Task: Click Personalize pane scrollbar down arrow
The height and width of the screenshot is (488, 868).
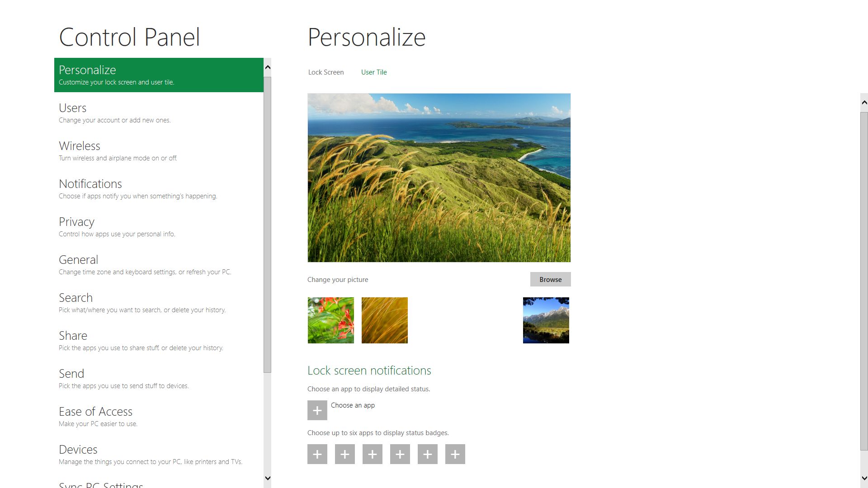Action: (864, 478)
